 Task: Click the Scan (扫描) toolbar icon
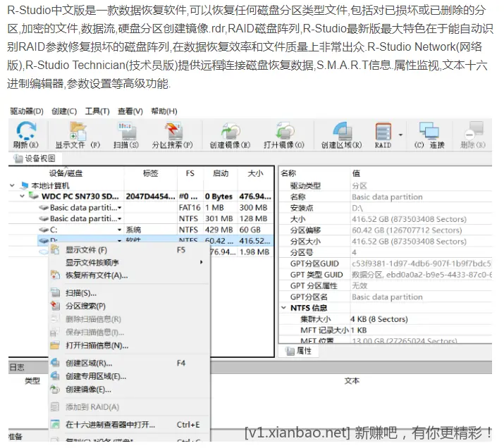point(126,135)
